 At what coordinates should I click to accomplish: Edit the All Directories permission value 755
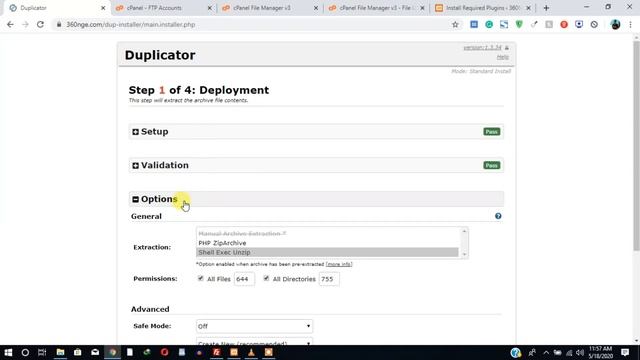coord(329,279)
